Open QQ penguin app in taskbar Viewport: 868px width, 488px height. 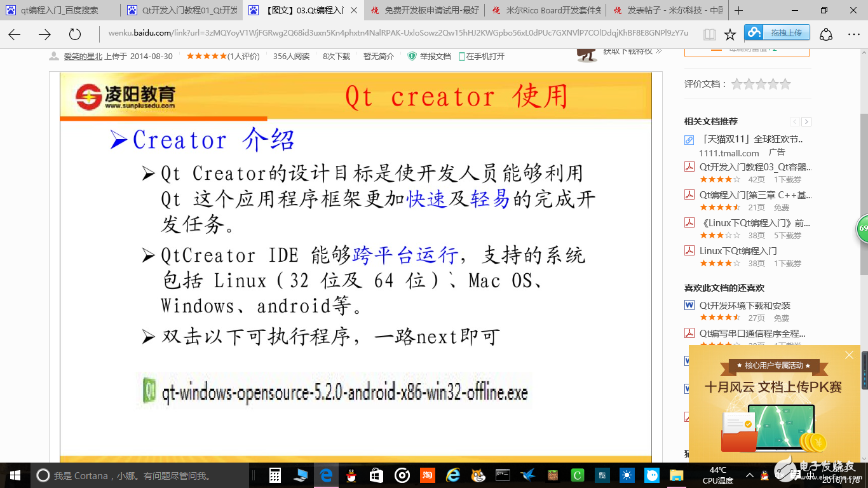(x=351, y=475)
